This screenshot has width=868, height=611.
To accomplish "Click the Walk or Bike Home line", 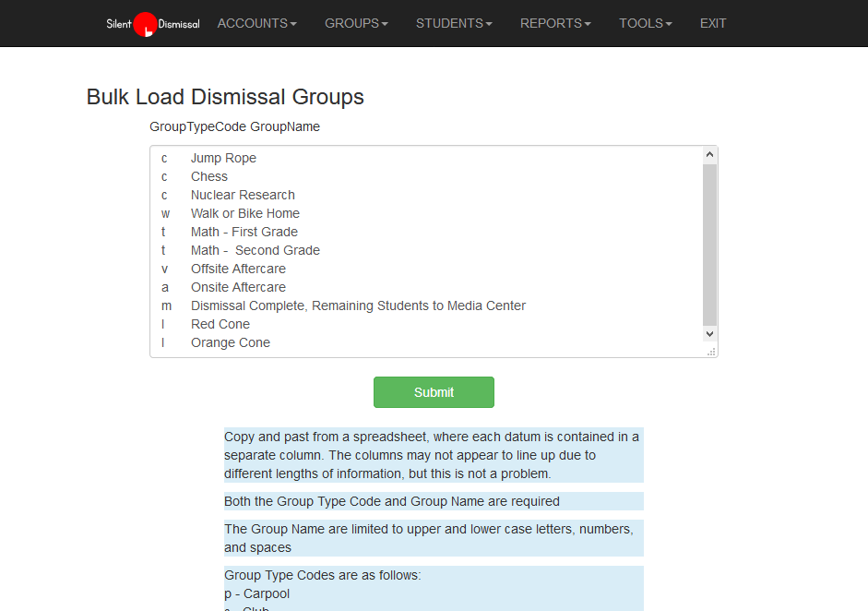I will tap(244, 213).
